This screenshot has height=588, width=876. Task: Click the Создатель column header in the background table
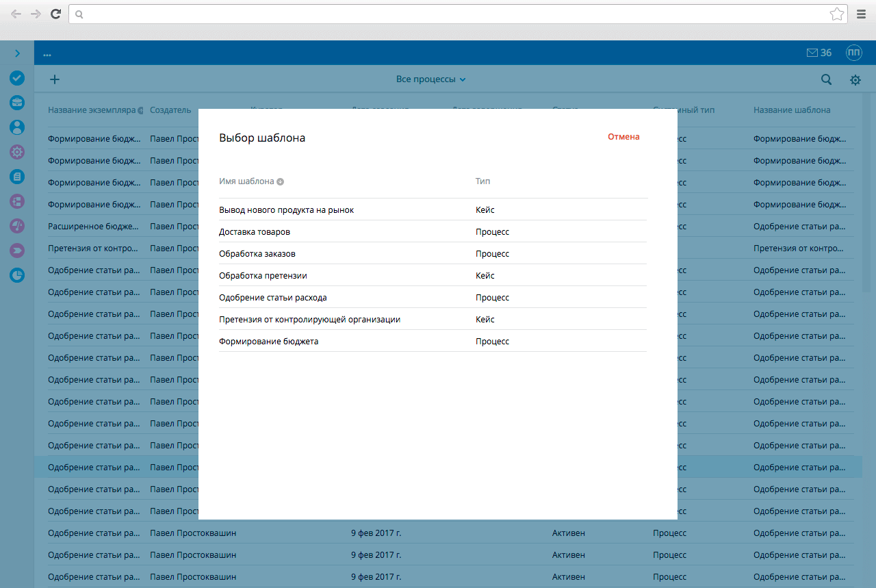click(x=170, y=110)
